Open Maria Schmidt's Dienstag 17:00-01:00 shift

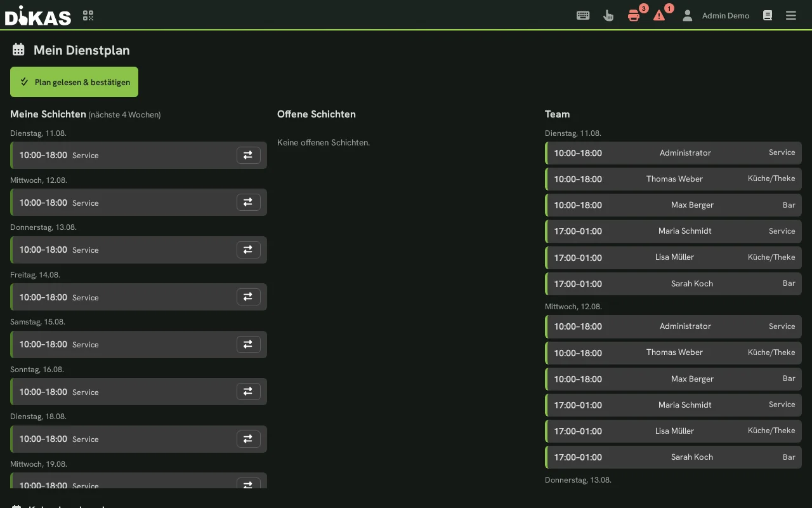tap(673, 231)
